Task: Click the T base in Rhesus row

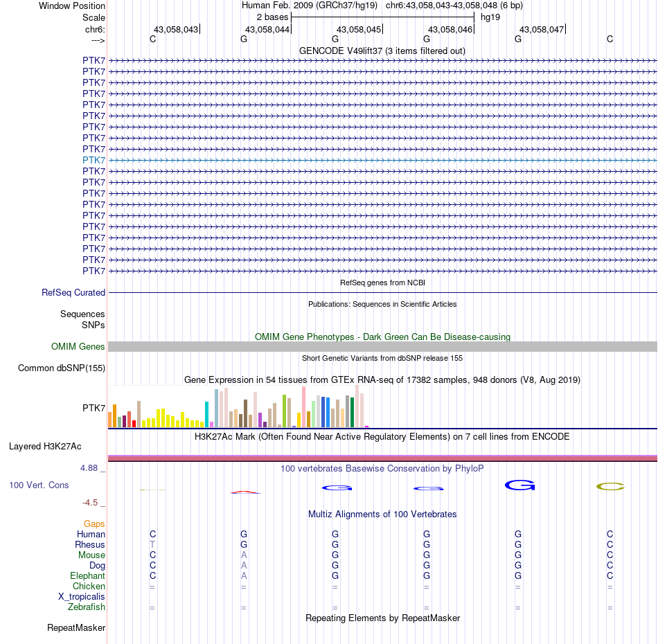Action: pyautogui.click(x=152, y=544)
